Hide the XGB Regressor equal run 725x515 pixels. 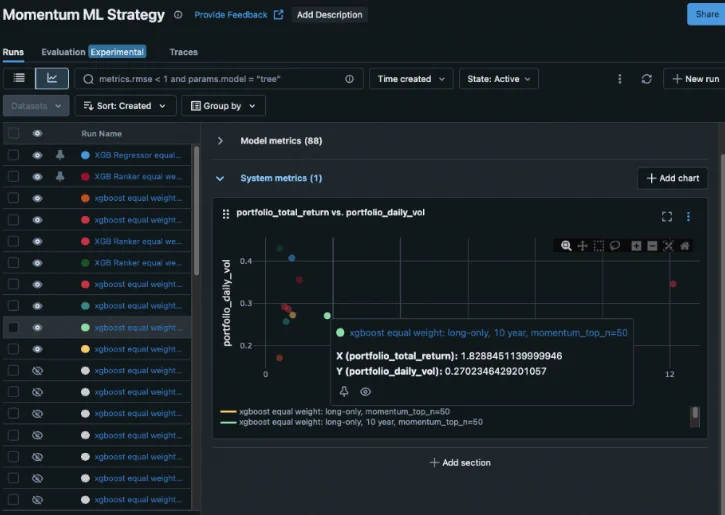coord(37,155)
